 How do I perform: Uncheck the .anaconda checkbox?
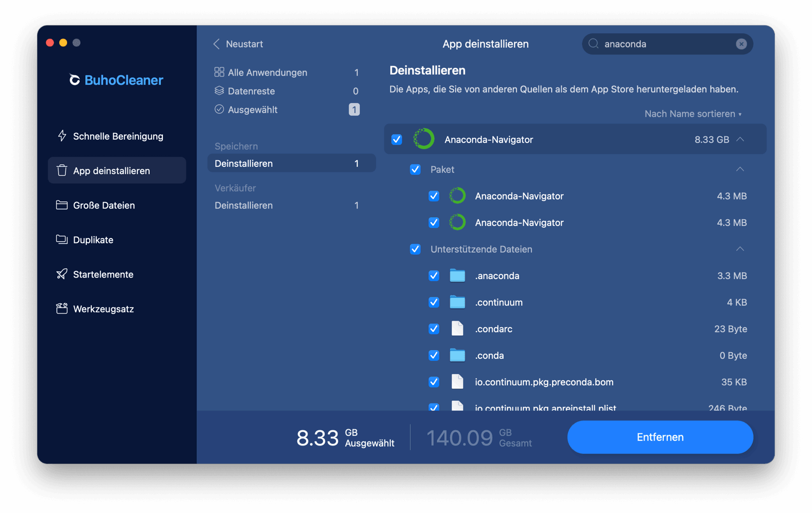tap(434, 276)
